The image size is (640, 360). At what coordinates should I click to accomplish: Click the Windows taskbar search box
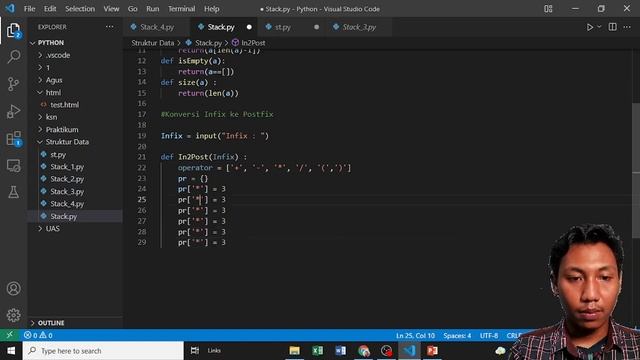103,351
